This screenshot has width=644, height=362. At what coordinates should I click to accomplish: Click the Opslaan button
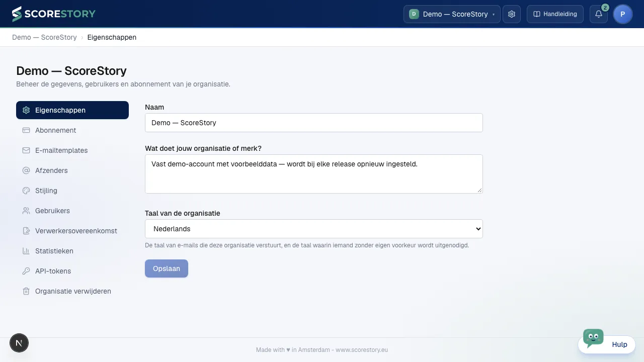click(167, 268)
